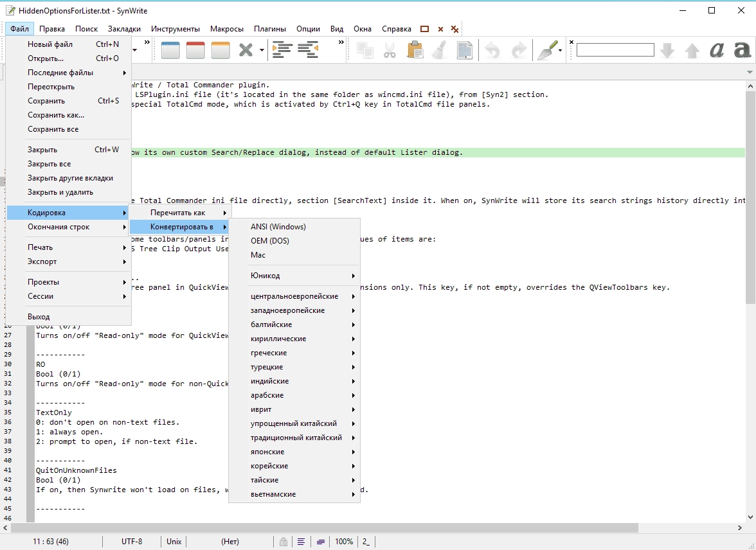
Task: Expand the Окончания строк submenu
Action: pos(69,227)
